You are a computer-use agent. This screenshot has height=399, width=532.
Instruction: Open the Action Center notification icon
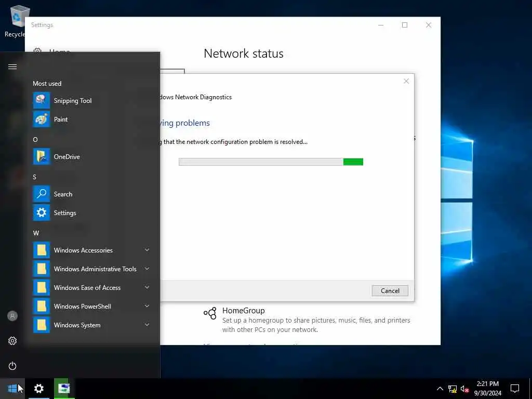[515, 389]
